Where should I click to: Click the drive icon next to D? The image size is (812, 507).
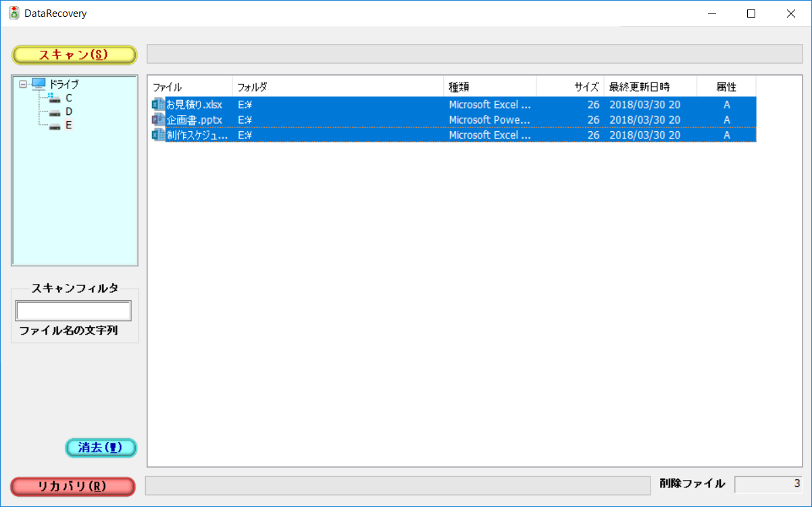[x=55, y=112]
